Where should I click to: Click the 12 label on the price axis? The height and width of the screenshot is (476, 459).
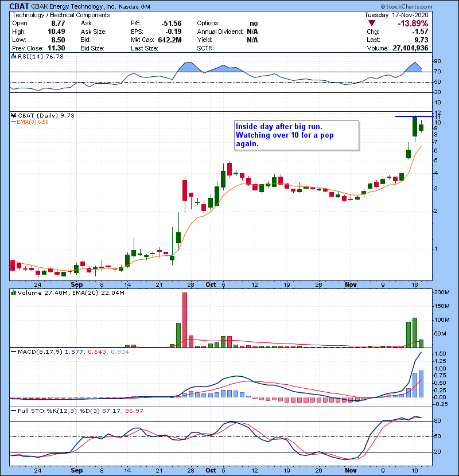point(437,112)
